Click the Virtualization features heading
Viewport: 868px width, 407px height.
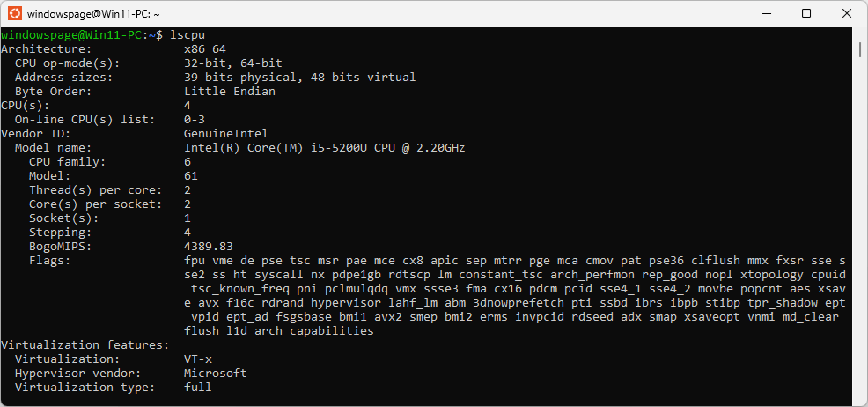[85, 344]
